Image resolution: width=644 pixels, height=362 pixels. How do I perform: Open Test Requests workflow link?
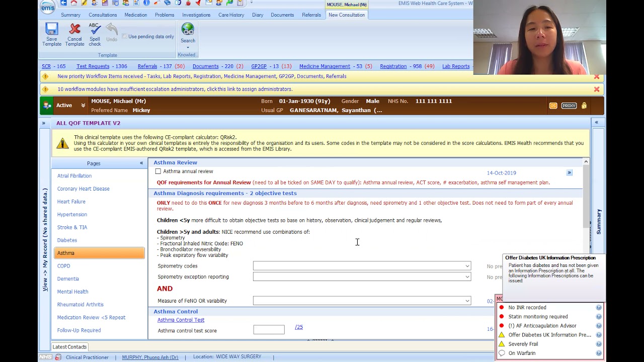93,66
